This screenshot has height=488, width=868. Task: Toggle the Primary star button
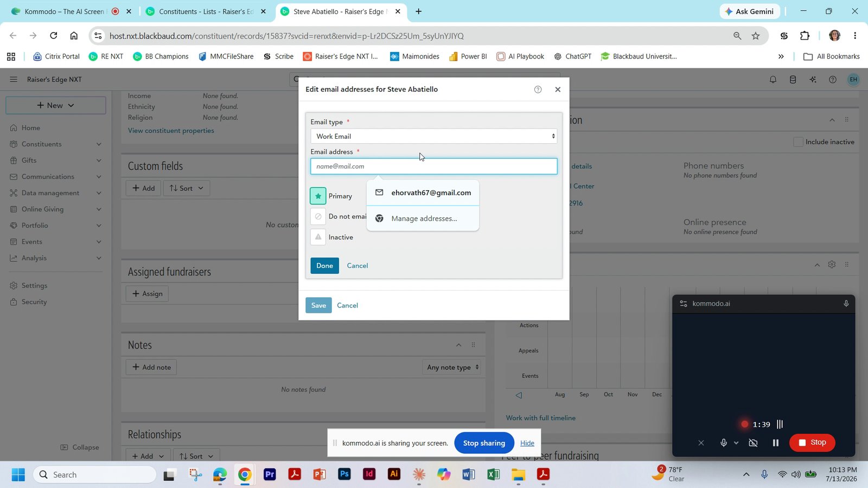[318, 196]
